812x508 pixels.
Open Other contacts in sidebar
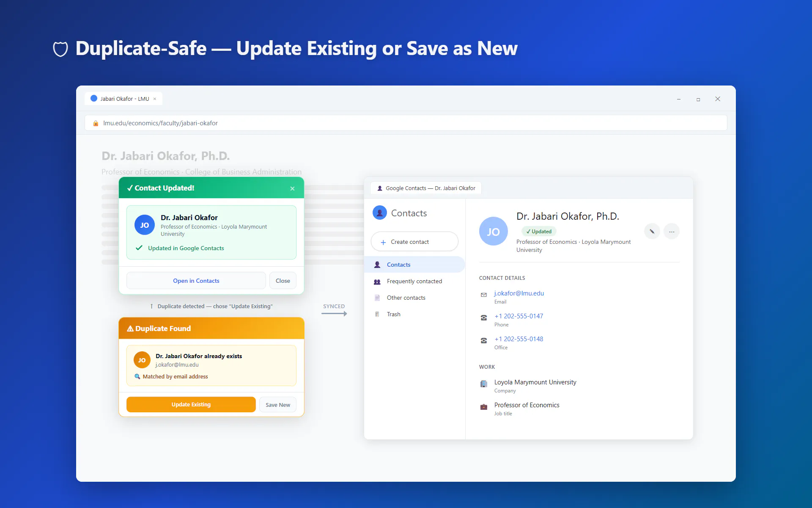coord(414,298)
